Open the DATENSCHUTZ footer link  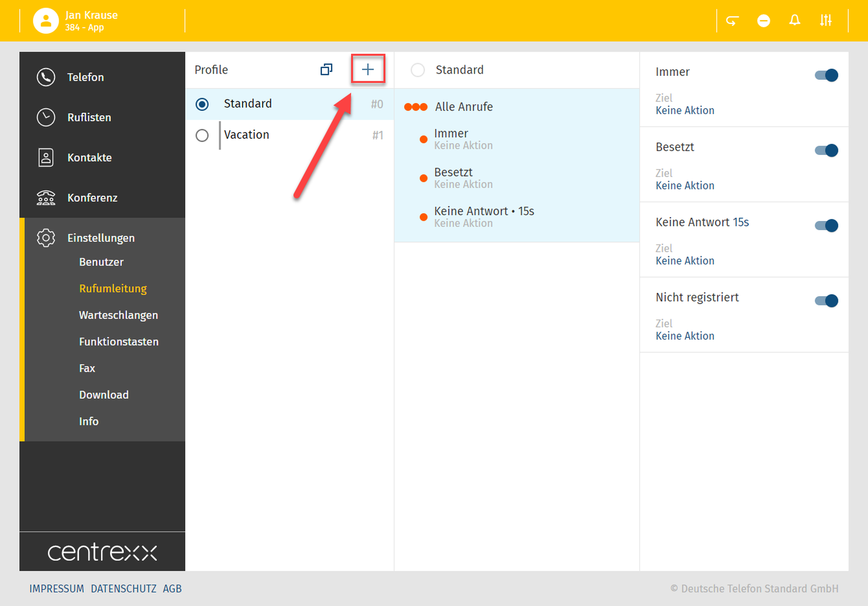[123, 589]
